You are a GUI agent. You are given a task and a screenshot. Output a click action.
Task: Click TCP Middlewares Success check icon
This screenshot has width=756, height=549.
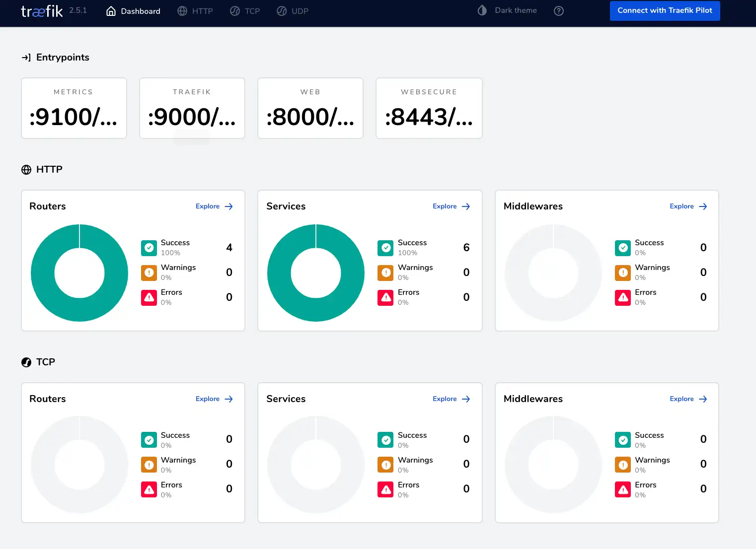623,440
